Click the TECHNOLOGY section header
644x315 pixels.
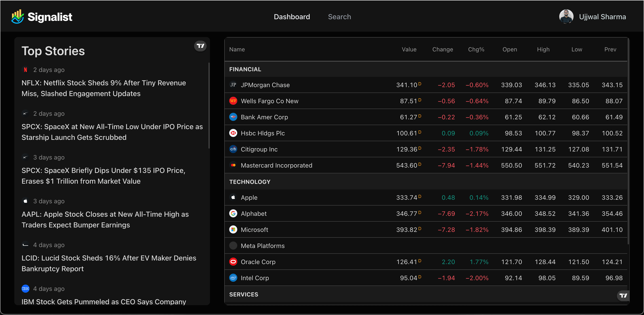click(250, 182)
